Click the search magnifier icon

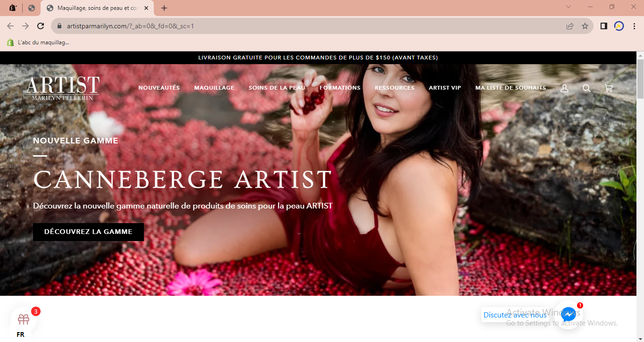586,88
